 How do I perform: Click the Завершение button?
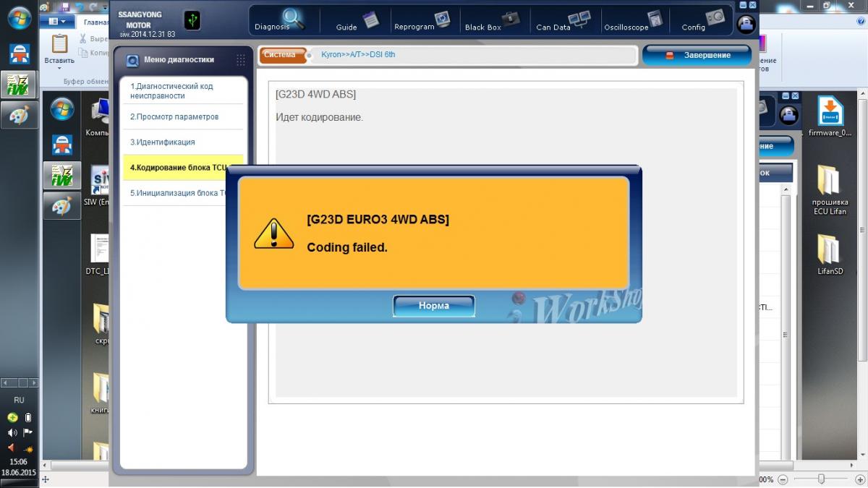click(698, 56)
